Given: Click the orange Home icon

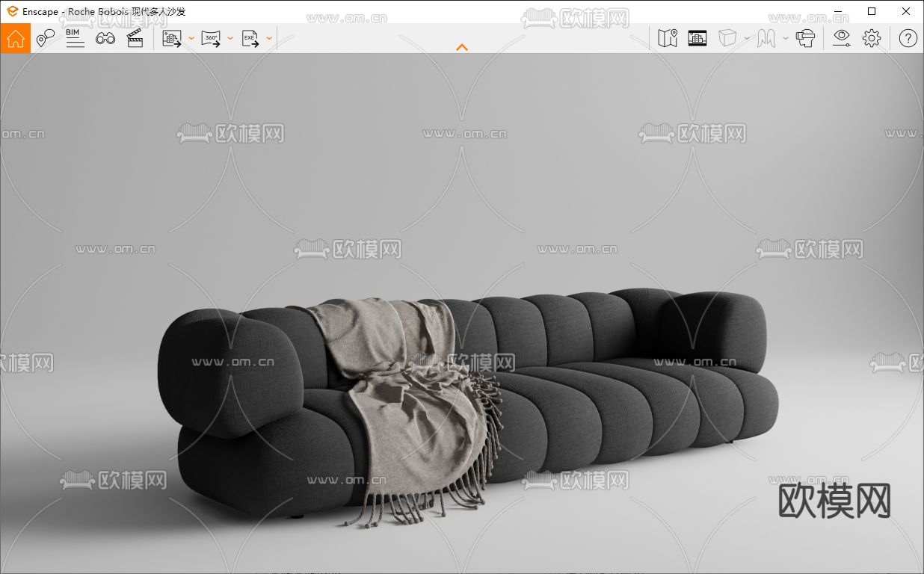Looking at the screenshot, I should pos(16,38).
